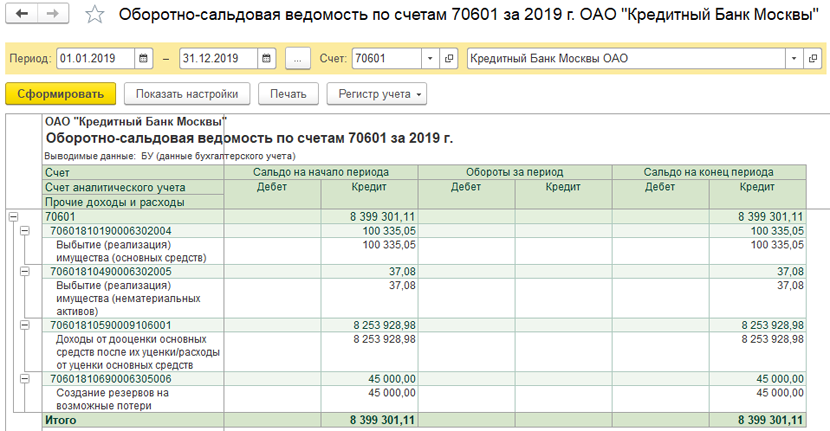
Task: Click the period selection ellipsis button
Action: pyautogui.click(x=298, y=59)
